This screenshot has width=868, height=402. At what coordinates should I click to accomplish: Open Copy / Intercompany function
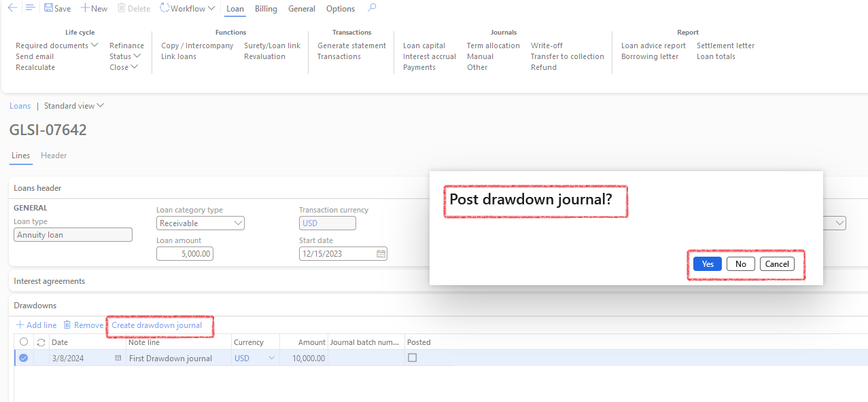197,45
